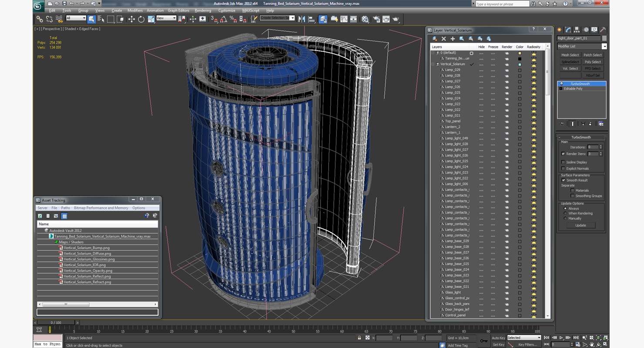Viewport: 644px width, 348px height.
Task: Toggle Percent Snap in toolbar
Action: 233,19
